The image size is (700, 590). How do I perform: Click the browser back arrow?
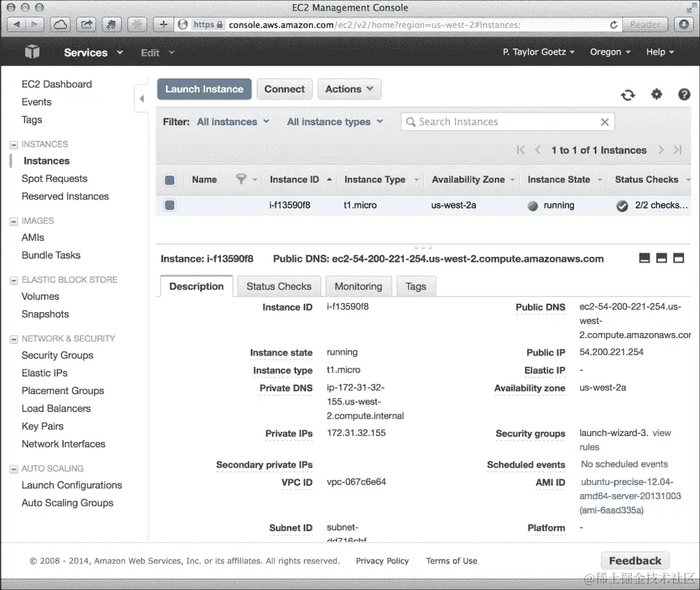pyautogui.click(x=17, y=24)
